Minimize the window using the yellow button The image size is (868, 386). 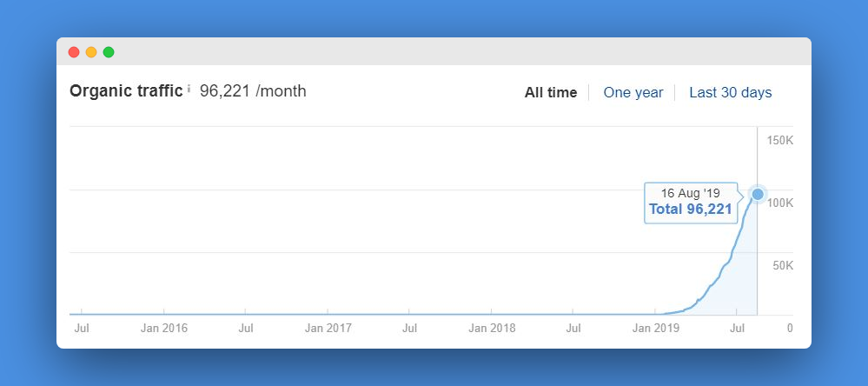[91, 52]
